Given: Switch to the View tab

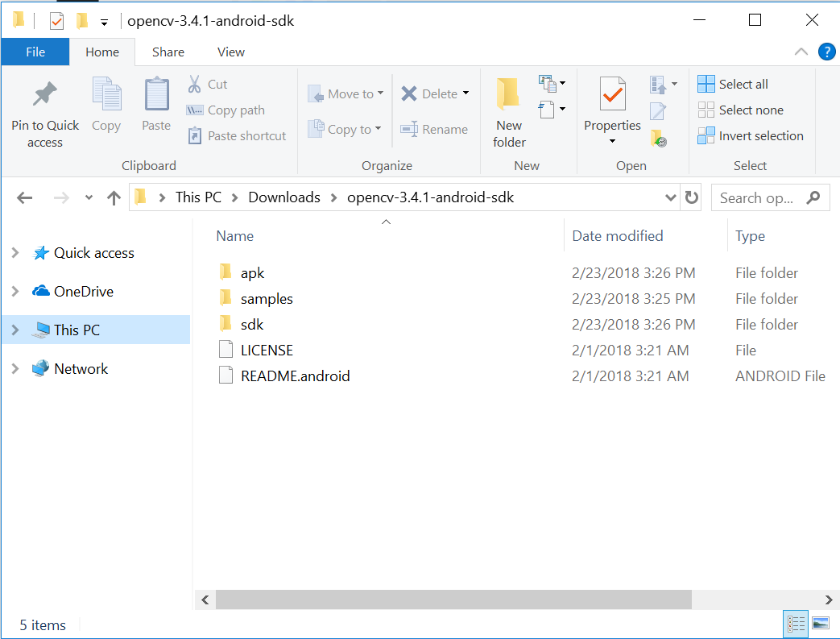Looking at the screenshot, I should (231, 52).
